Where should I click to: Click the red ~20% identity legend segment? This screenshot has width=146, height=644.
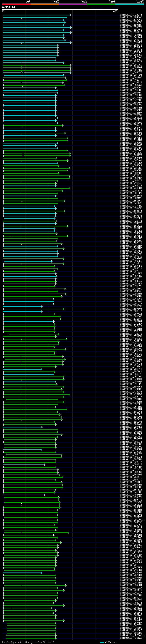tap(16, 4)
